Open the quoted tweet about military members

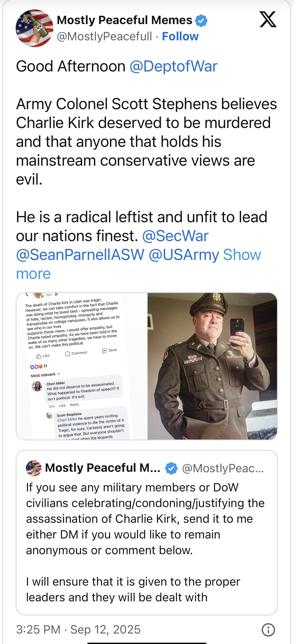tap(147, 532)
